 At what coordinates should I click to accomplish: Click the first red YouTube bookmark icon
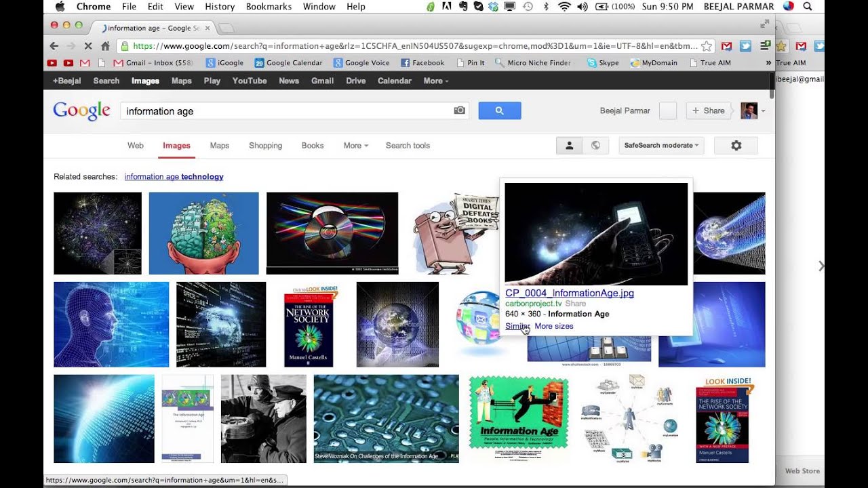click(52, 63)
